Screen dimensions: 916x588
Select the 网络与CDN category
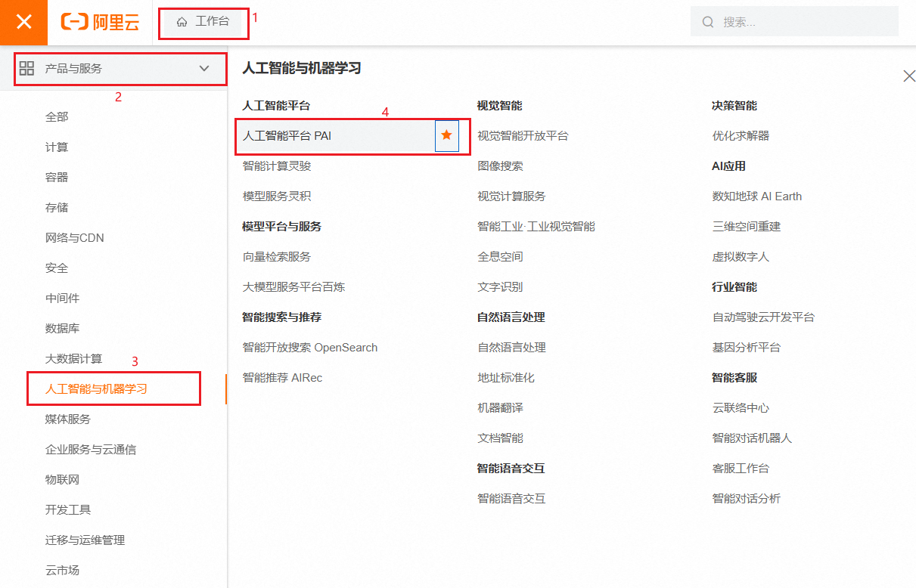75,238
